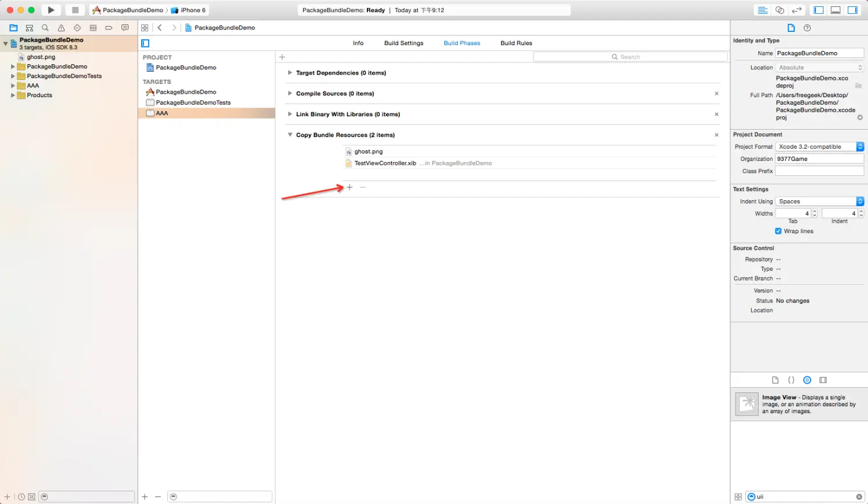Viewport: 868px width, 504px height.
Task: Show the File Template library
Action: (775, 380)
